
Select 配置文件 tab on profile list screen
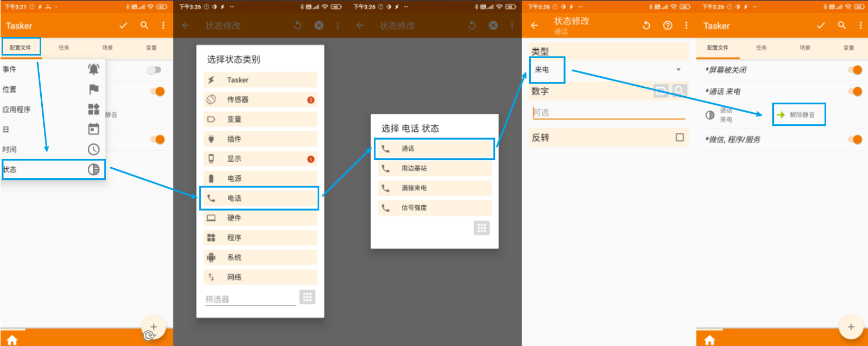(x=718, y=48)
